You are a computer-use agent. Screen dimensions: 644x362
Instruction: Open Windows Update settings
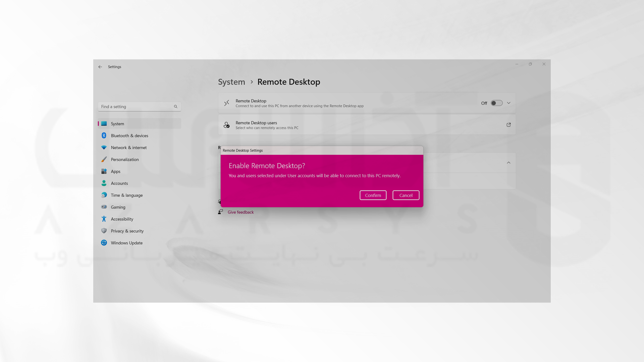click(x=126, y=242)
